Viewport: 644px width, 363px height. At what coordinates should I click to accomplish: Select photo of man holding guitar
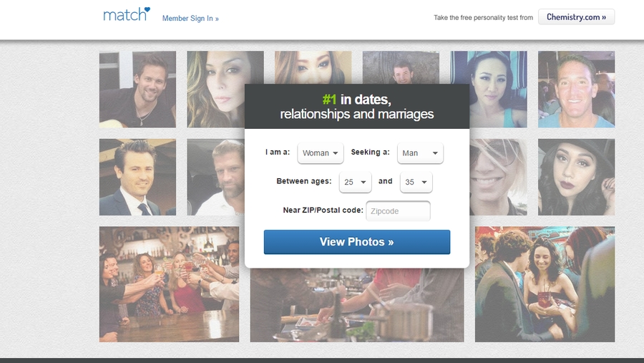pos(137,89)
